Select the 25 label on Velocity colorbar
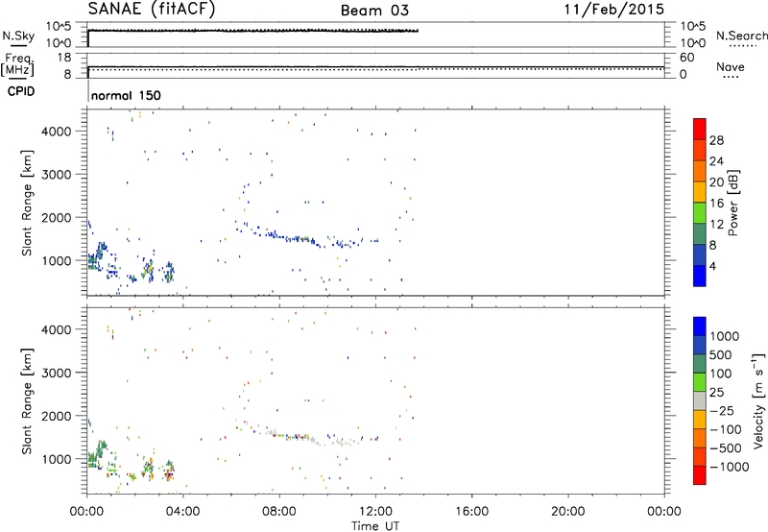The width and height of the screenshot is (768, 532). point(717,392)
